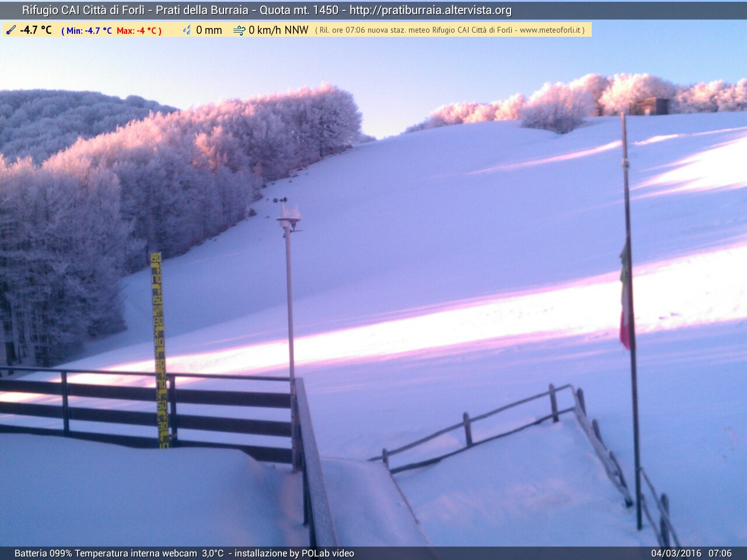Open the www.meteoforli.it link

coord(550,30)
